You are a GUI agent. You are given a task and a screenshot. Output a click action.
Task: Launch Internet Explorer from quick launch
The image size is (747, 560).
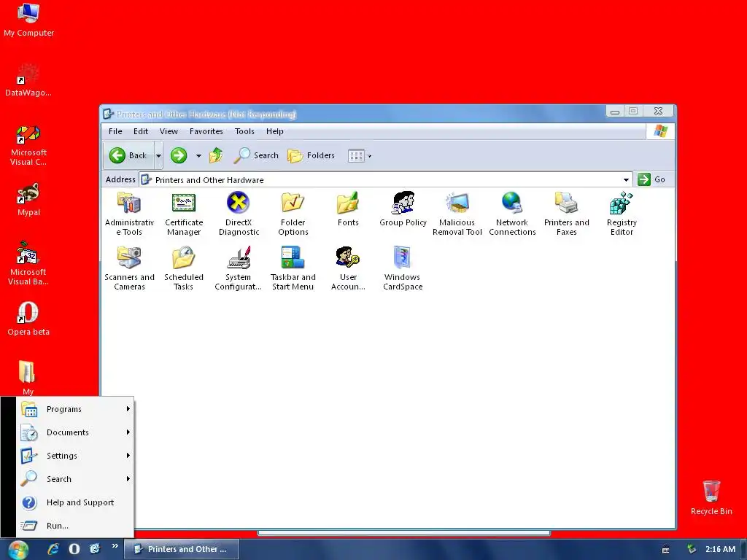tap(53, 549)
